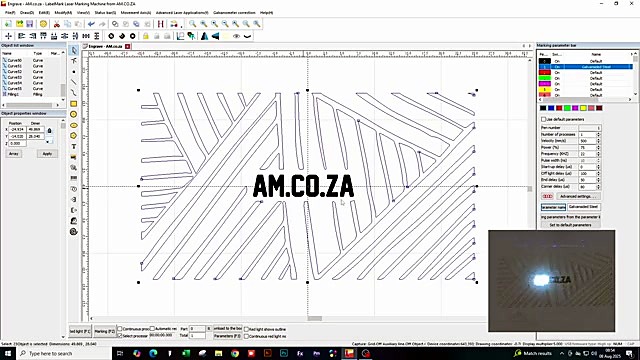Image resolution: width=640 pixels, height=360 pixels.
Task: Click Set to default parameters button
Action: (x=571, y=225)
